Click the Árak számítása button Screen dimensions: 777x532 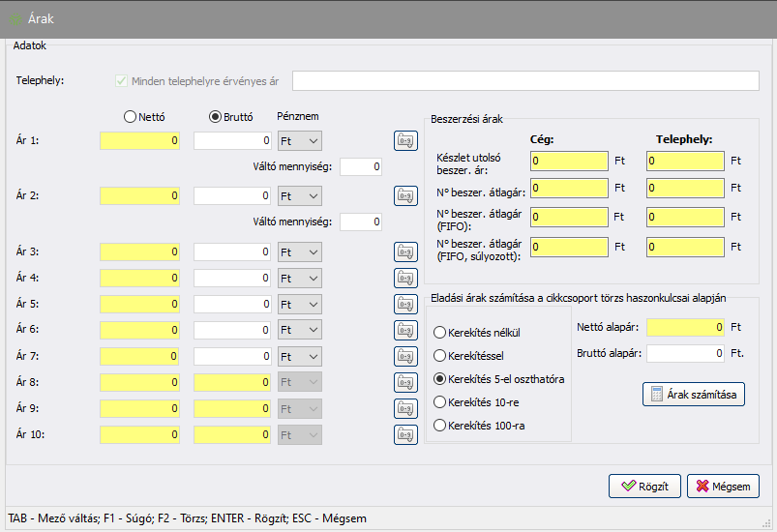693,395
